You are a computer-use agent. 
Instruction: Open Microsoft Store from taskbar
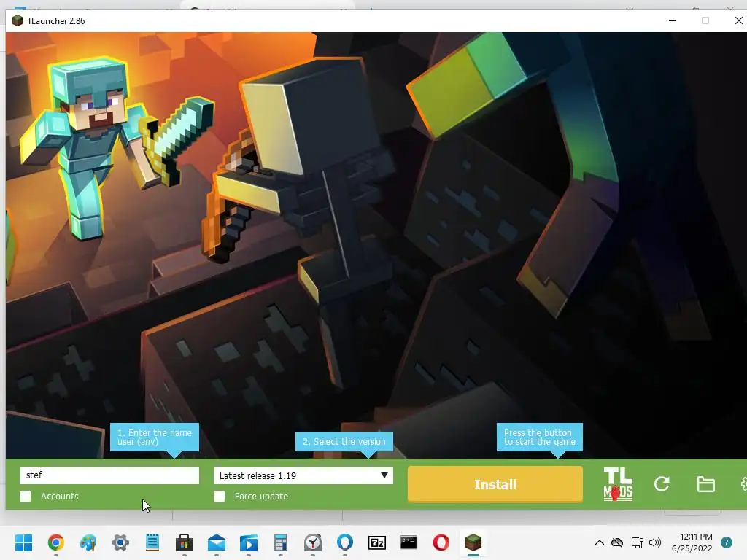[185, 542]
